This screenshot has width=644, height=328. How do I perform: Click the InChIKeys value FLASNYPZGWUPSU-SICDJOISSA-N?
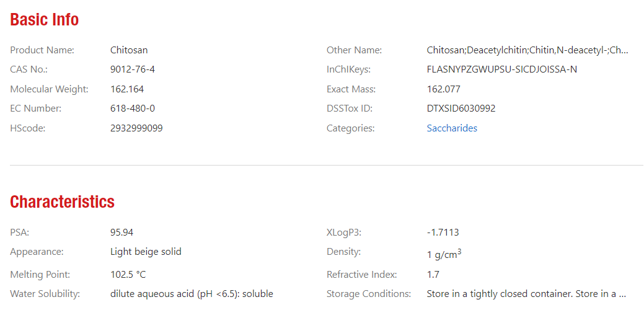click(x=502, y=69)
